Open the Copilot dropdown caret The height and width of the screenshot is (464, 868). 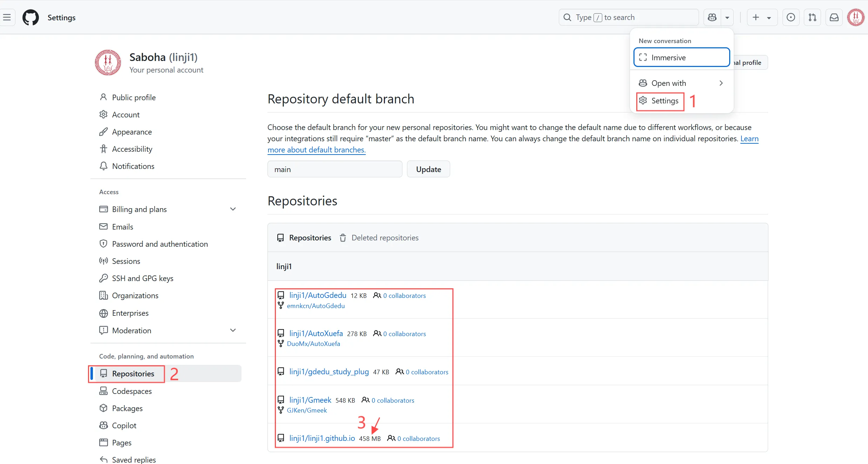727,18
